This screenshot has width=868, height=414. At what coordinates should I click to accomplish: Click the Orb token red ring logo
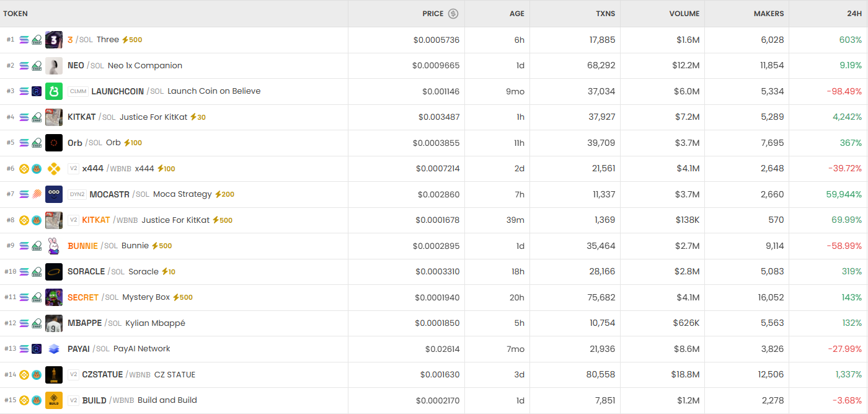(x=54, y=143)
